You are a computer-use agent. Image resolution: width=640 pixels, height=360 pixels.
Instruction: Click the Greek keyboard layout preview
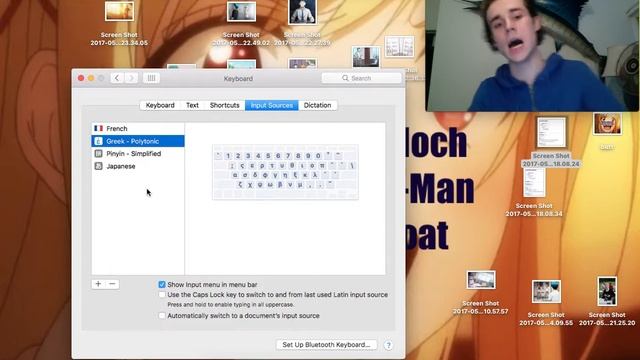[285, 172]
